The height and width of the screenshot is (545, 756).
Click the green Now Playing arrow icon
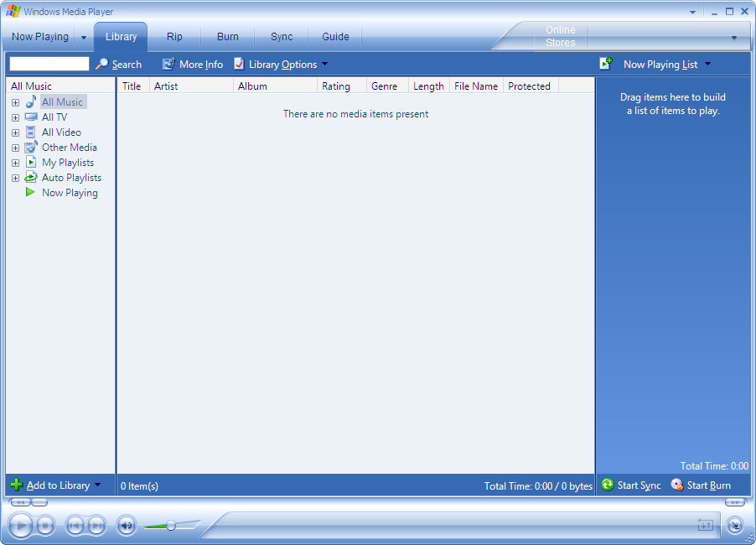[30, 192]
